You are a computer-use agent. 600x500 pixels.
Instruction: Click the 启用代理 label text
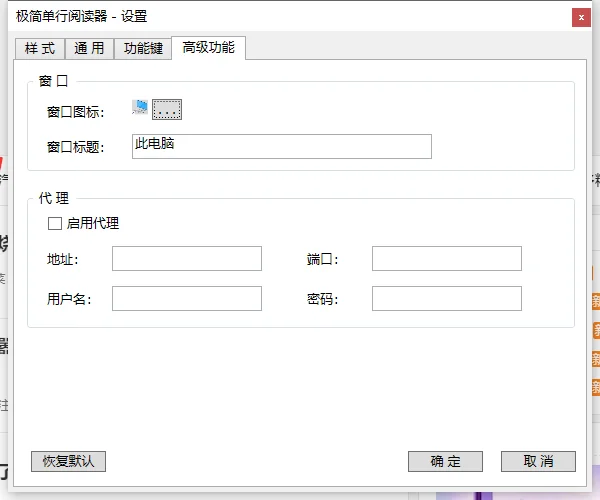pos(93,223)
